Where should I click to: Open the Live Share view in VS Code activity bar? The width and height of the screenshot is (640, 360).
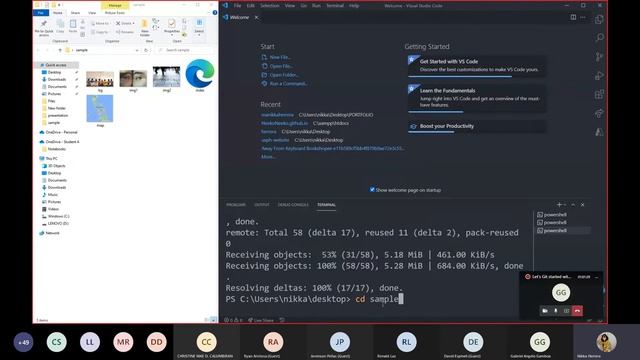point(599,113)
